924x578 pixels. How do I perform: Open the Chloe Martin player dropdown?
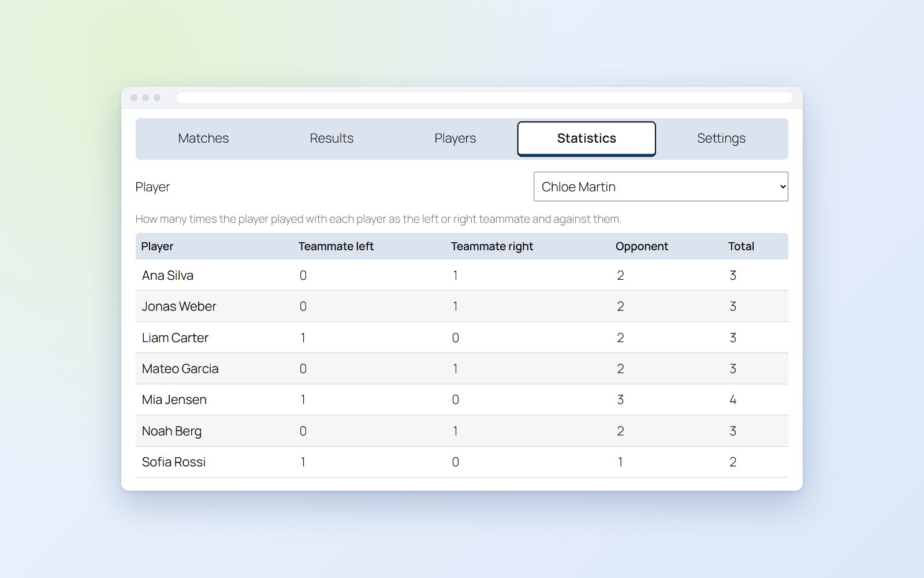661,187
